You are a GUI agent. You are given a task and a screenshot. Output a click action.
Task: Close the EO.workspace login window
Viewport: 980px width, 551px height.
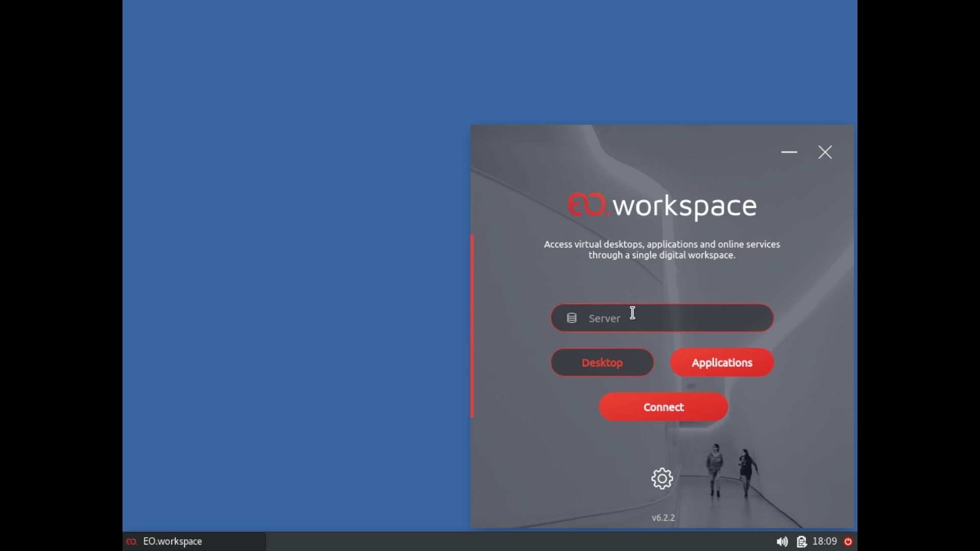(x=825, y=152)
